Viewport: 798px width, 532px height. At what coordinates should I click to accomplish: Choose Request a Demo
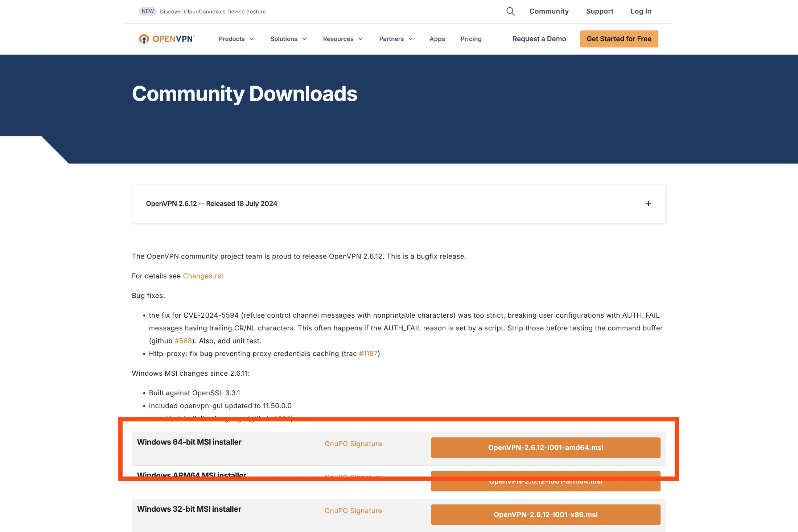pyautogui.click(x=539, y=39)
